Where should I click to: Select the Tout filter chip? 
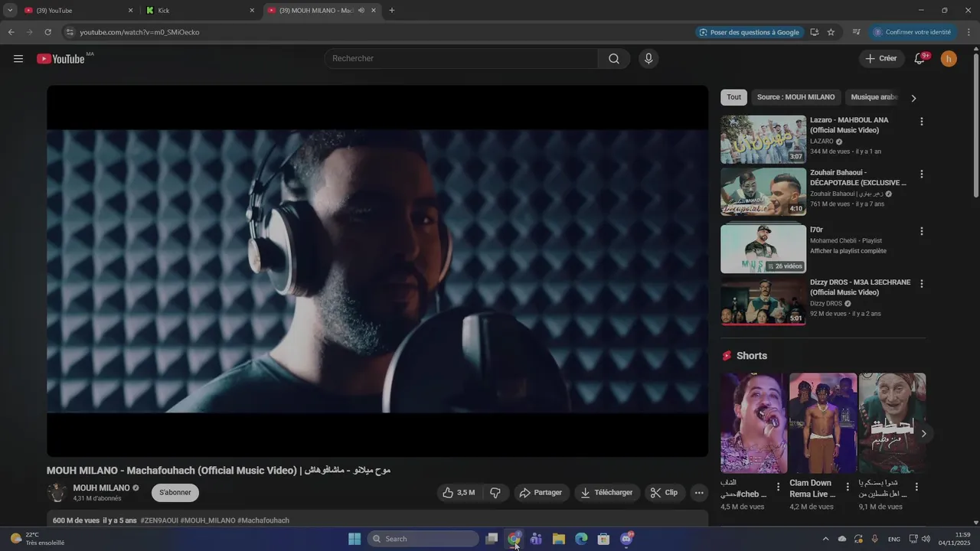733,97
